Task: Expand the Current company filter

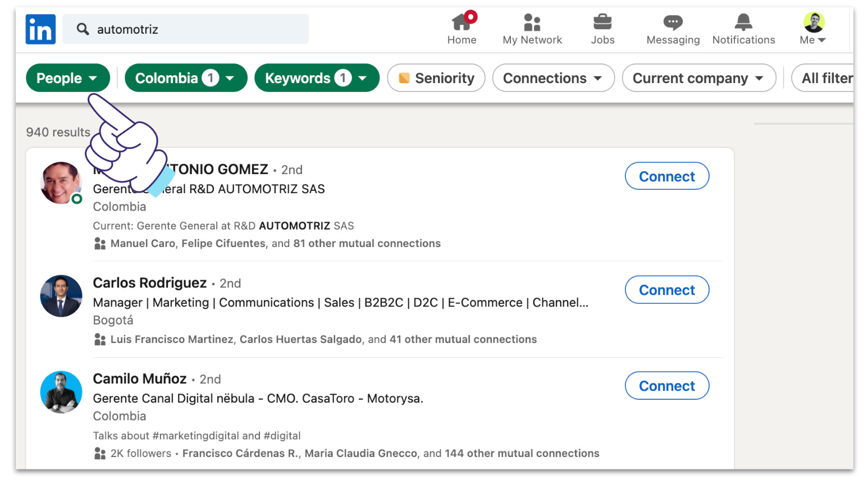Action: point(698,78)
